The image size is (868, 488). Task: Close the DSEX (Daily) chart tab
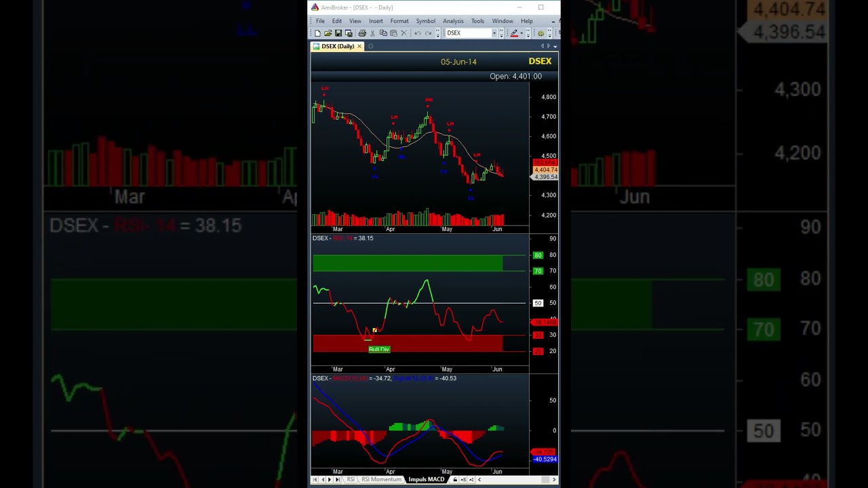tap(359, 46)
